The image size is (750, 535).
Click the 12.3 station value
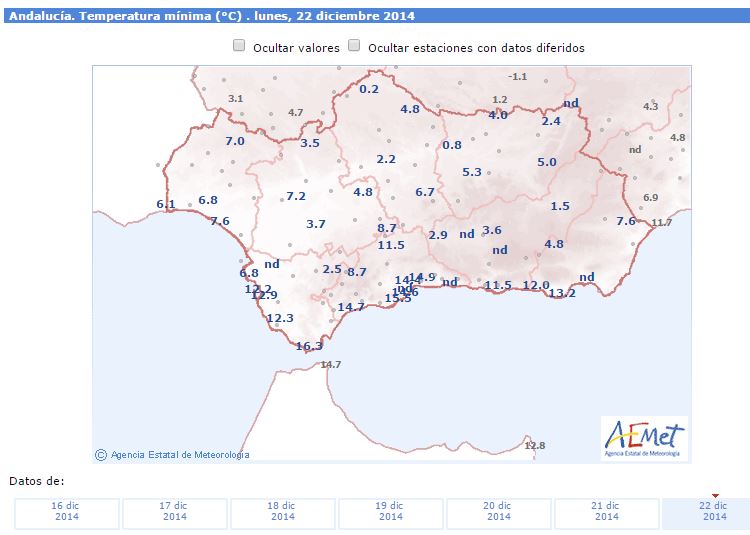pos(281,318)
